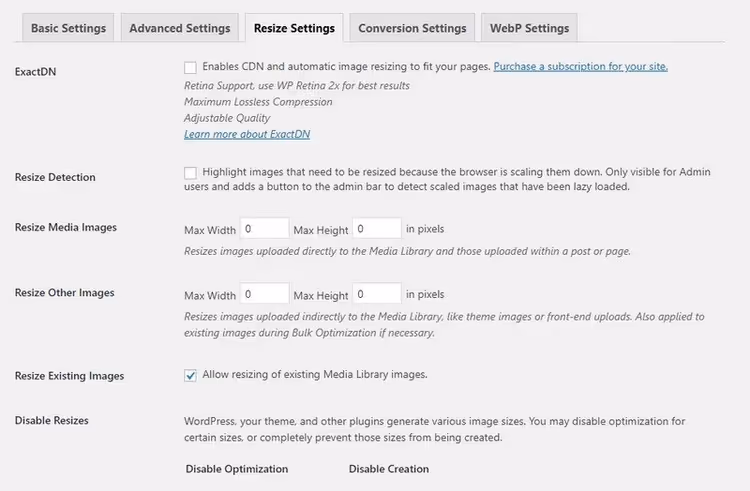Open Learn more about ExactDN link
The width and height of the screenshot is (750, 491).
[247, 134]
